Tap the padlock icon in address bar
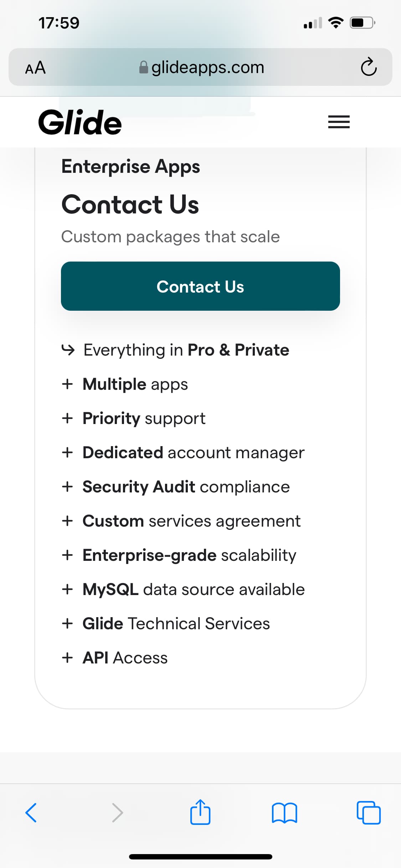This screenshot has width=401, height=868. (x=144, y=67)
